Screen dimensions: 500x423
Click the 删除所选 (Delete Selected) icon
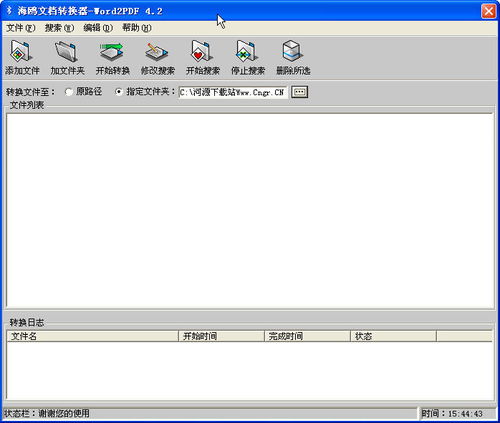click(293, 57)
